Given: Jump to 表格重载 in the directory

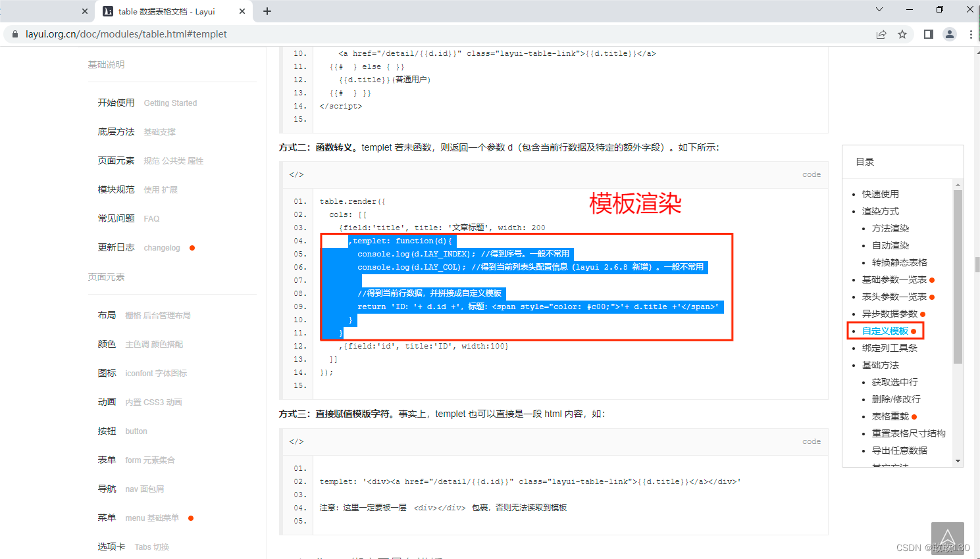Looking at the screenshot, I should click(890, 416).
